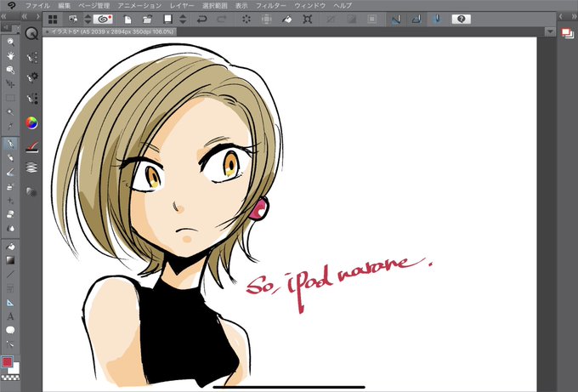Toggle Snap to Special Ruler
The image size is (578, 392).
[416, 20]
